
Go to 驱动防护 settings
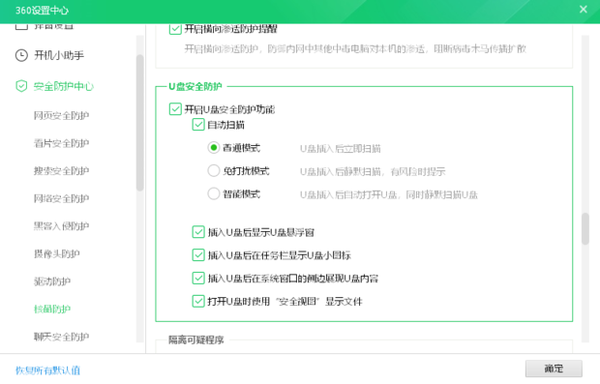52,281
